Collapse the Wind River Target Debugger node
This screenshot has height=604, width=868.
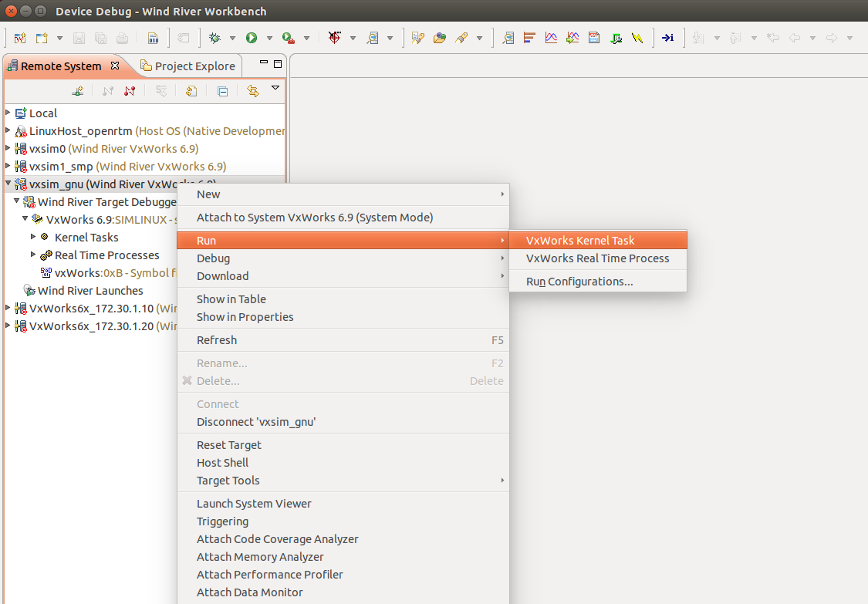coord(17,201)
